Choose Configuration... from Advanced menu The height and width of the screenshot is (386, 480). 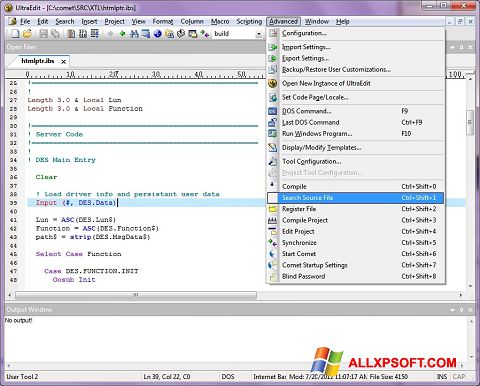click(356, 33)
